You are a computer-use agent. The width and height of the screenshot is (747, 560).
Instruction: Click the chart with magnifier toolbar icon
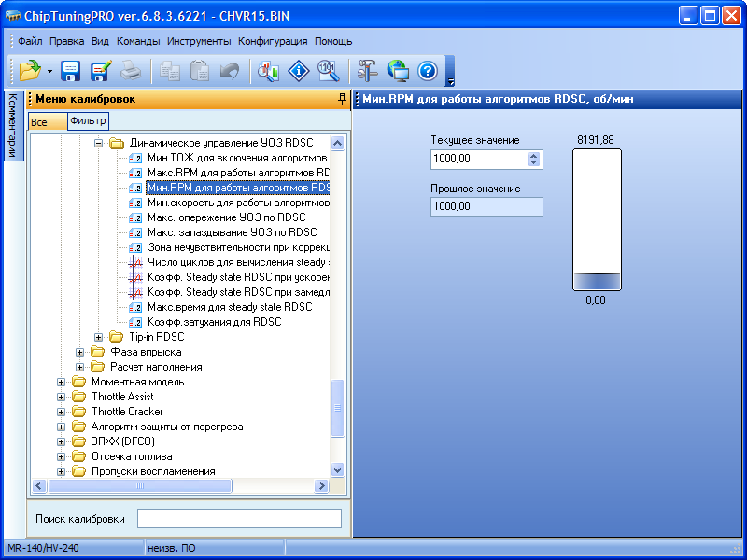coord(269,70)
